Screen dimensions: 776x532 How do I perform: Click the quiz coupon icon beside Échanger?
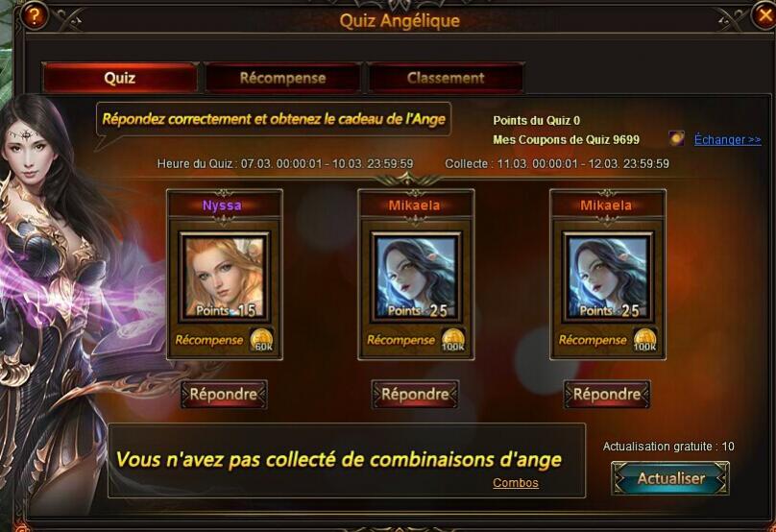[676, 138]
